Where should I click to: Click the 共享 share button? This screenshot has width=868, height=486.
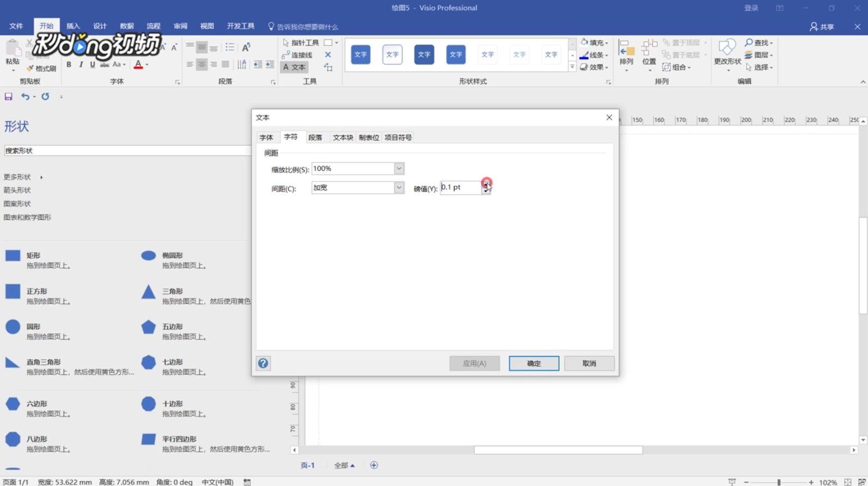pos(822,27)
